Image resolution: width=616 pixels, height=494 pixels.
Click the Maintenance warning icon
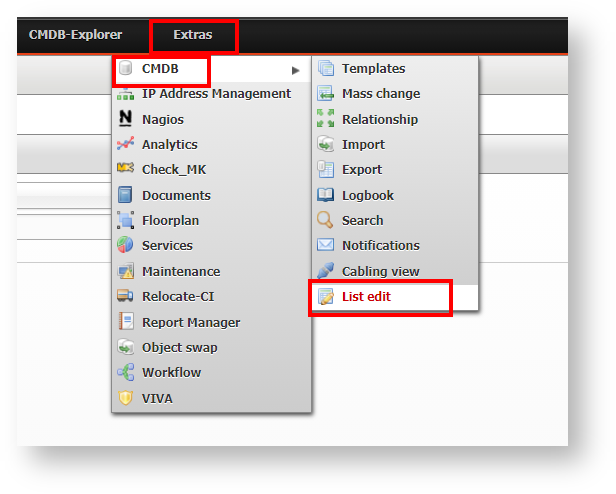[x=126, y=271]
